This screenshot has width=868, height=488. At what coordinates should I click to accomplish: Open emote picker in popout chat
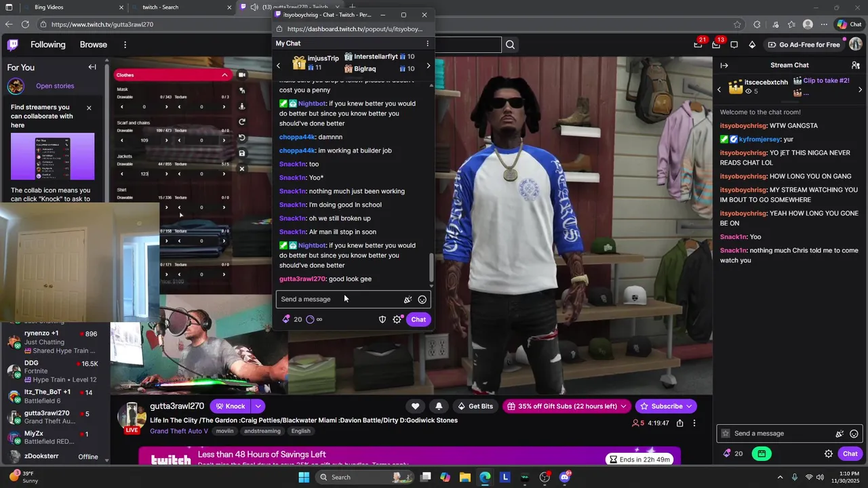pos(422,300)
